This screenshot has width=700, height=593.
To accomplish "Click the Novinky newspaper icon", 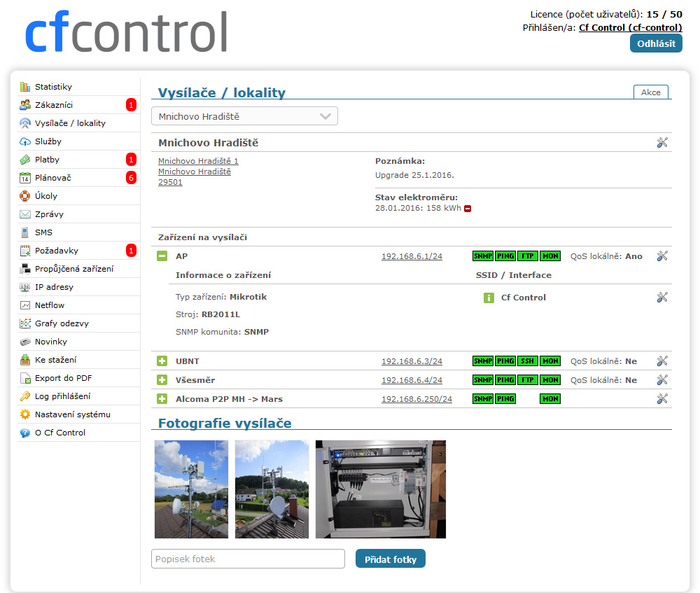I will pyautogui.click(x=25, y=342).
